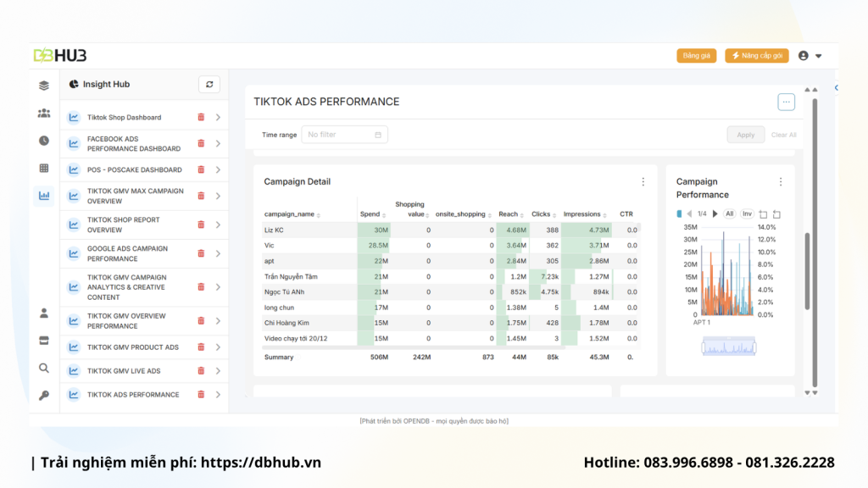This screenshot has height=488, width=868.
Task: Sort table by Clicks column
Action: point(543,214)
